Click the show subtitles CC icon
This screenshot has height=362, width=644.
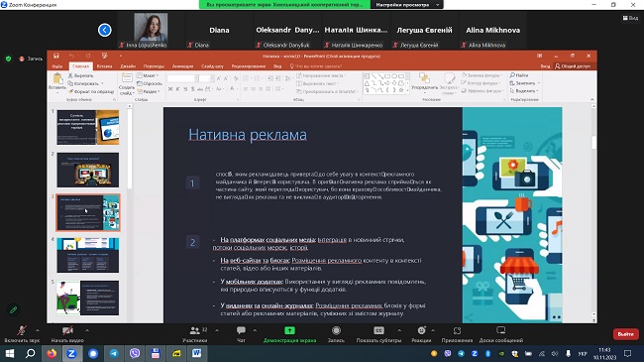(378, 330)
